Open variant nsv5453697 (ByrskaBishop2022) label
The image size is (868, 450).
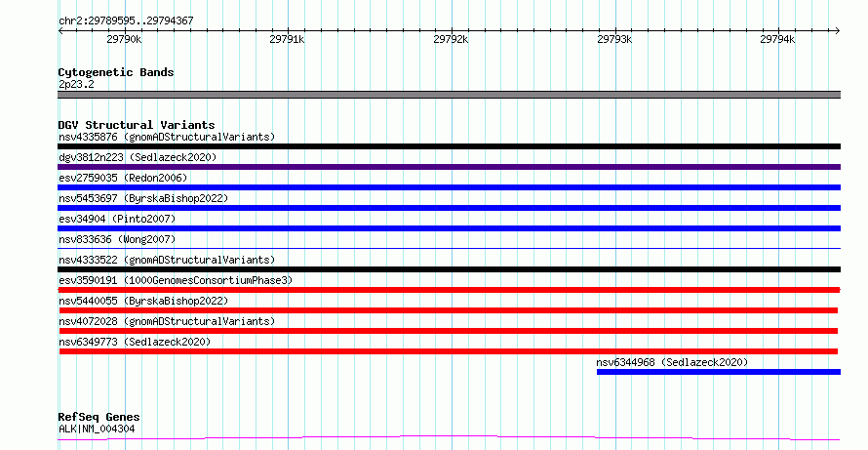(143, 198)
